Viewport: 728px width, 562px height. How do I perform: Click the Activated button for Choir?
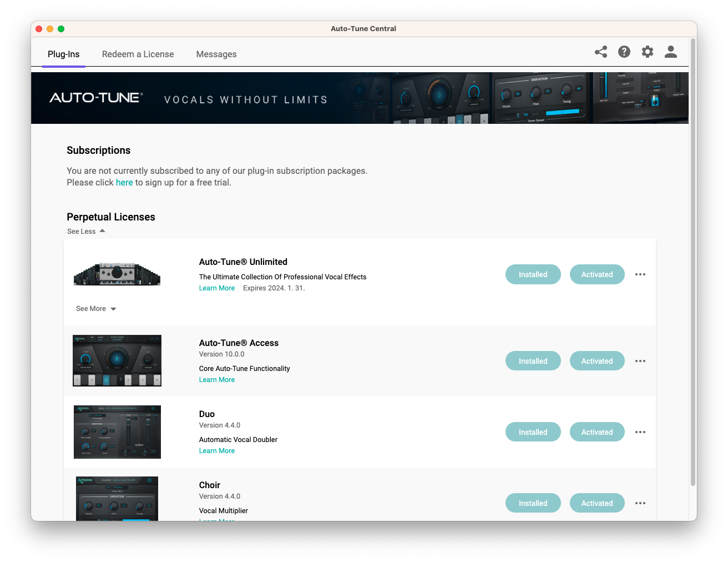pyautogui.click(x=597, y=503)
